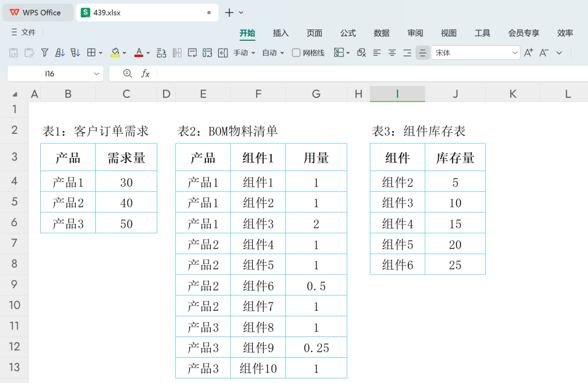Click the paste format clipboard-brush icon
Screen dimensions: 588x383
point(29,53)
